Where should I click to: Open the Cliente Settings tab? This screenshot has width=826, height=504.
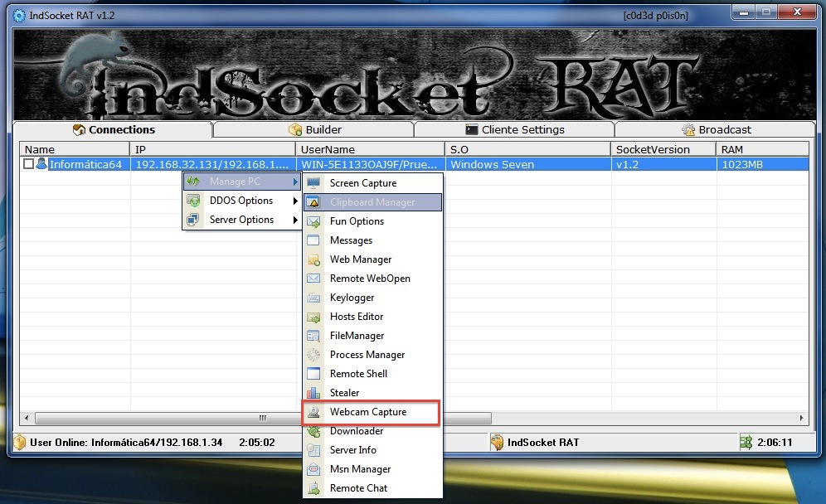click(x=515, y=129)
